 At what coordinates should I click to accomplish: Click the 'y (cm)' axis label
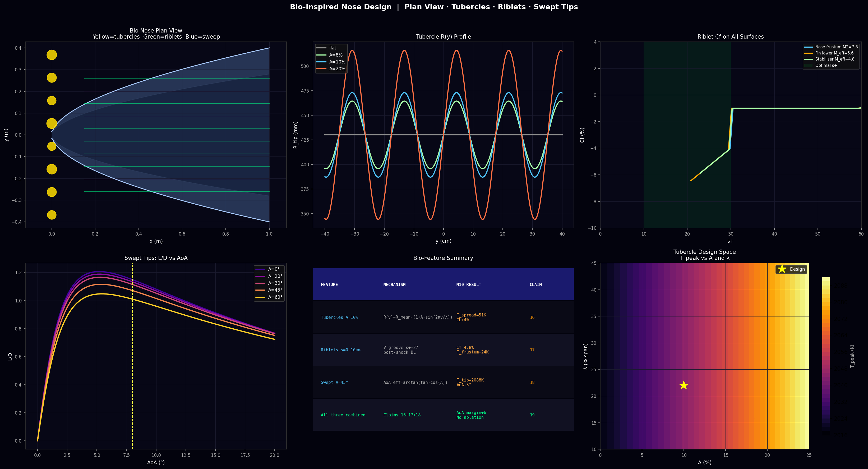[x=444, y=241]
